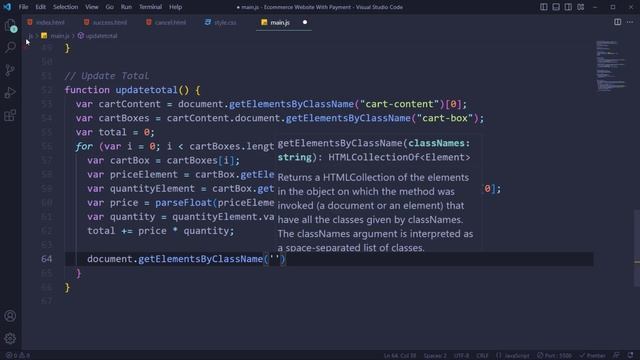The image size is (640, 360).
Task: Open the Selection menu
Action: [65, 7]
